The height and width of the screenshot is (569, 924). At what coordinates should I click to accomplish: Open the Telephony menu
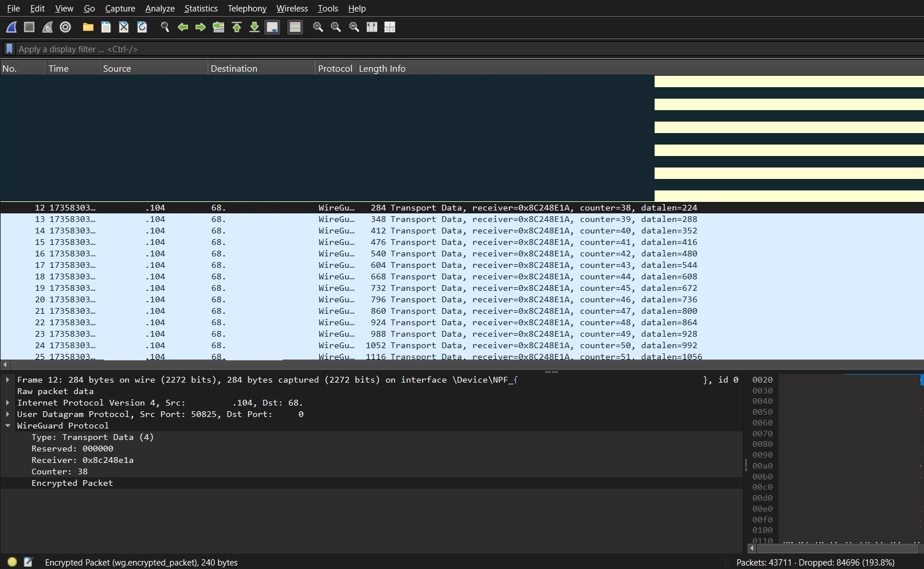pyautogui.click(x=247, y=8)
